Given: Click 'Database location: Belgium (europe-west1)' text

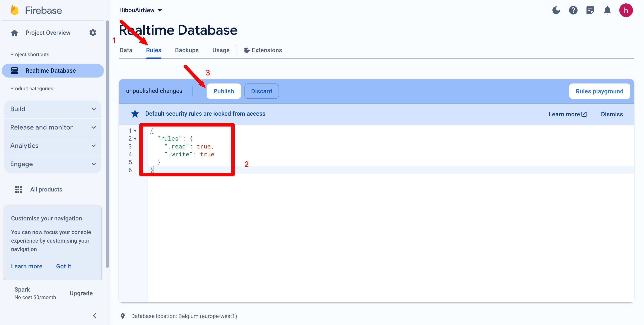Looking at the screenshot, I should point(184,316).
